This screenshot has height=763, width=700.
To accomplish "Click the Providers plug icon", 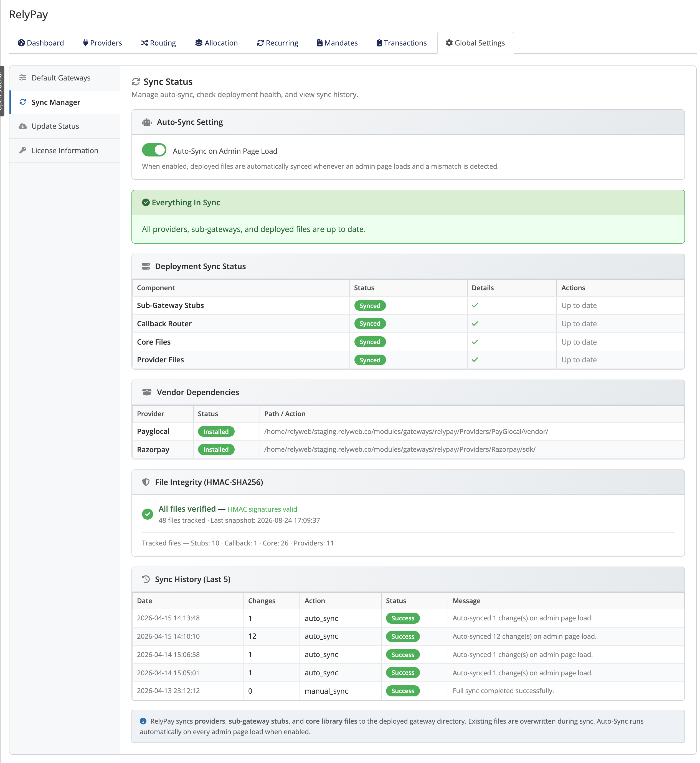I will [x=86, y=43].
